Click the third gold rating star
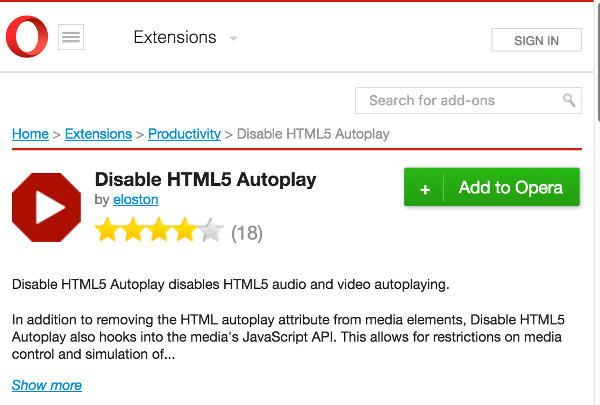The height and width of the screenshot is (405, 600). point(159,233)
